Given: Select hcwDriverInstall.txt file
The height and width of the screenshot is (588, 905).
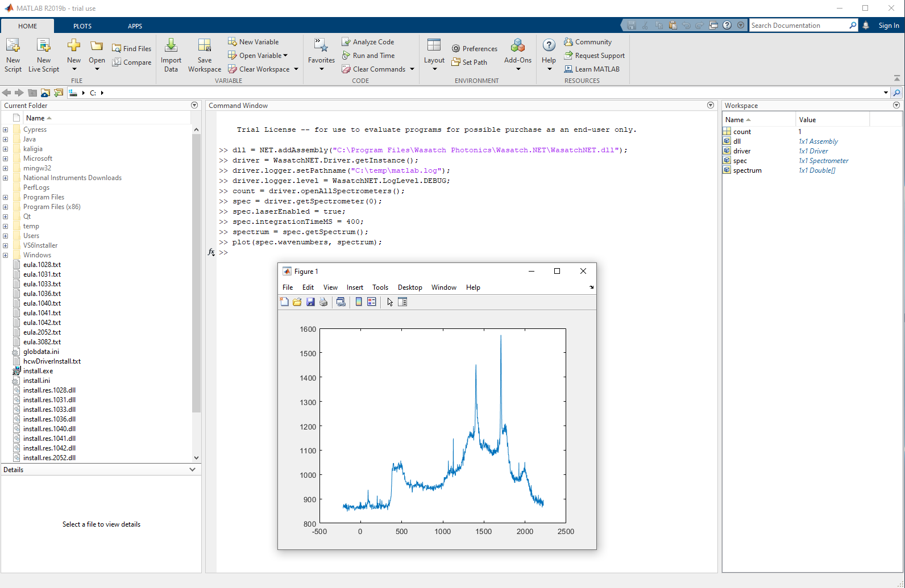Looking at the screenshot, I should click(52, 361).
